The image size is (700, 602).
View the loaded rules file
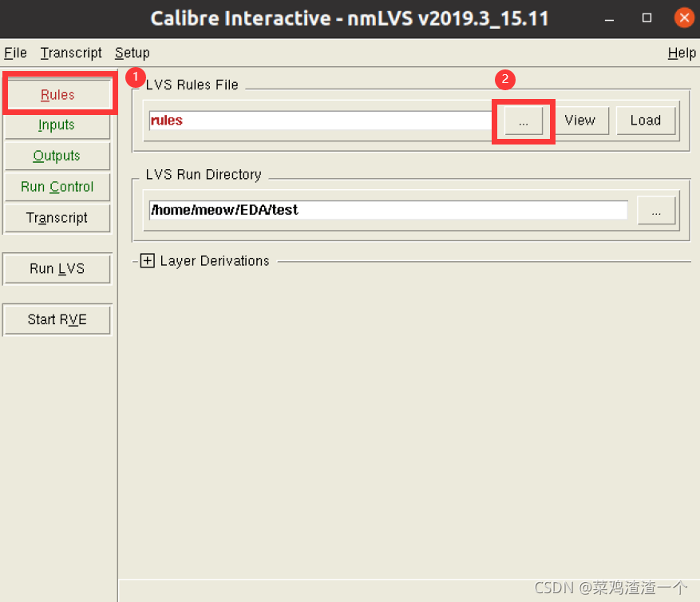580,121
